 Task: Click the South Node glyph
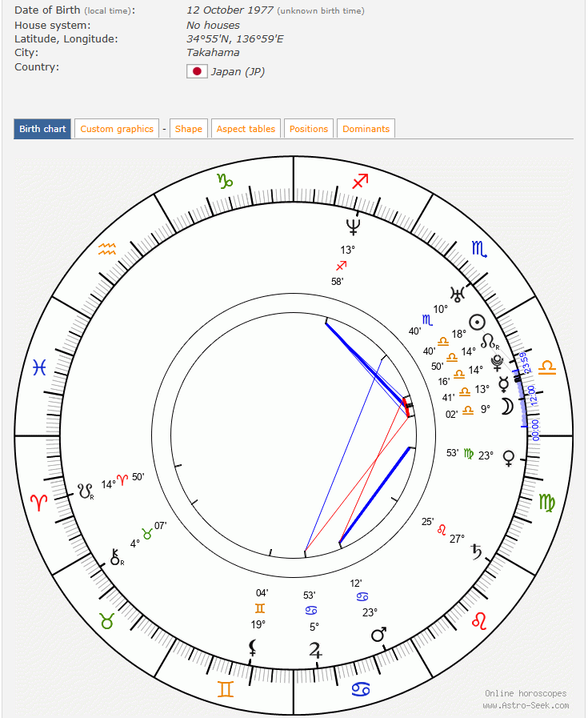pyautogui.click(x=86, y=491)
